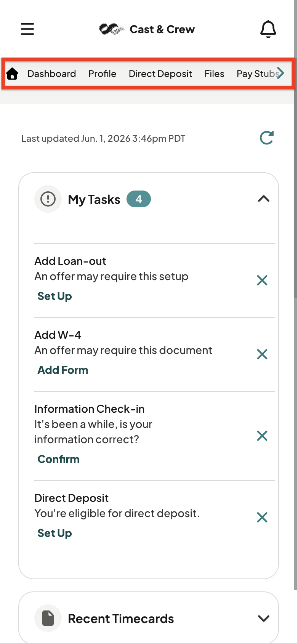Click the home icon in navigation bar
The height and width of the screenshot is (644, 298).
point(13,74)
